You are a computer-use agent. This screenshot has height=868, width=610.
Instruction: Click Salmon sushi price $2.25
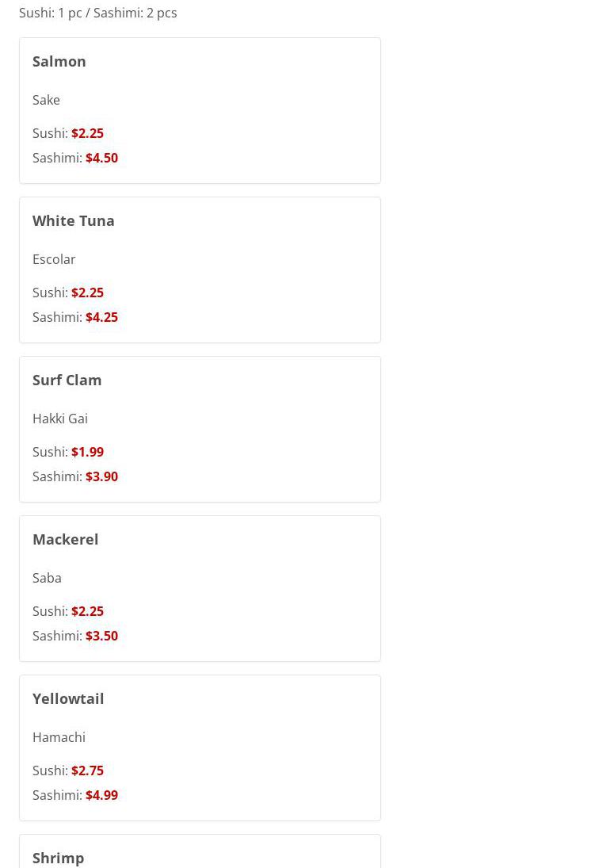point(87,133)
